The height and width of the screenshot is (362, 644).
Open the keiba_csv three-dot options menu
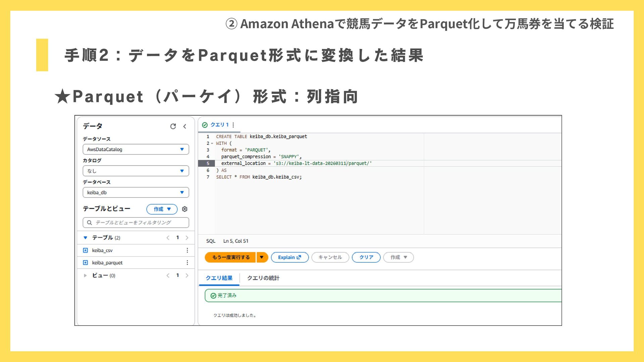(187, 250)
